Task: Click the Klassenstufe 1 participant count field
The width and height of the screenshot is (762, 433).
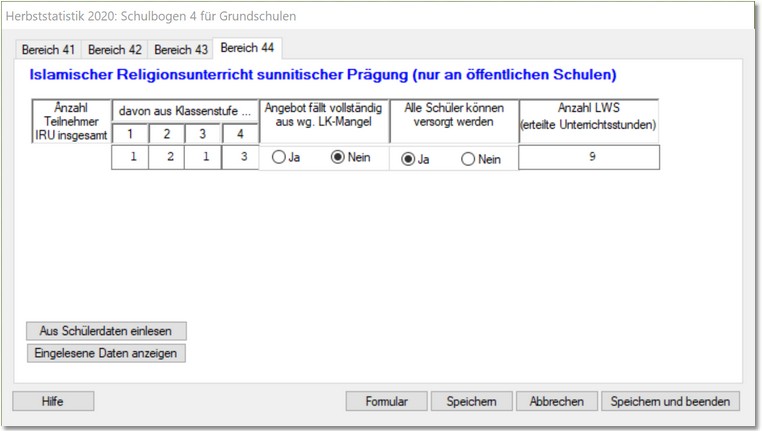Action: (129, 157)
